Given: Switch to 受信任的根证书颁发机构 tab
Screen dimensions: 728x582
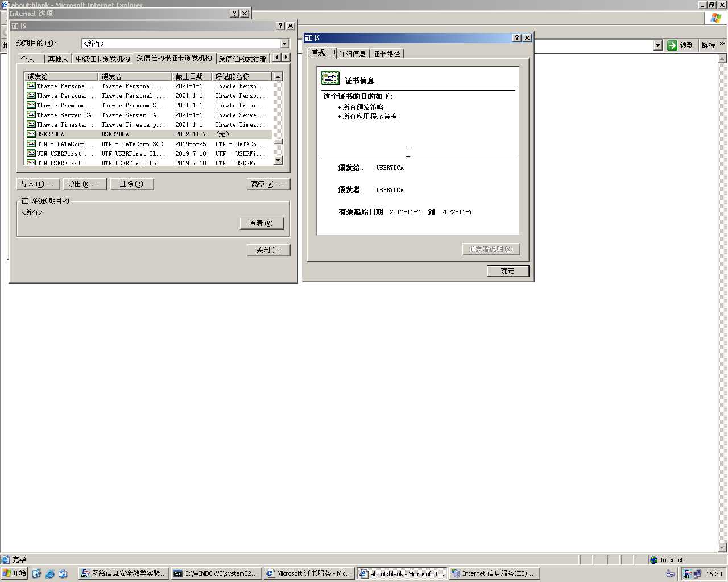Looking at the screenshot, I should click(x=175, y=58).
